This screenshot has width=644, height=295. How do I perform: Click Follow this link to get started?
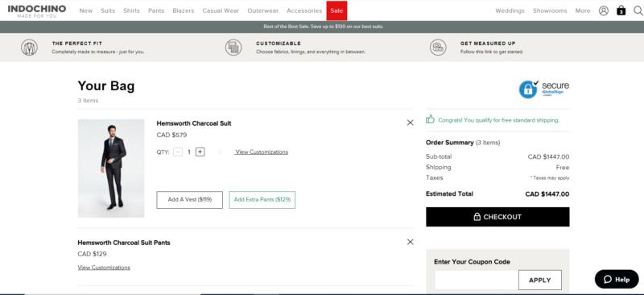click(492, 52)
